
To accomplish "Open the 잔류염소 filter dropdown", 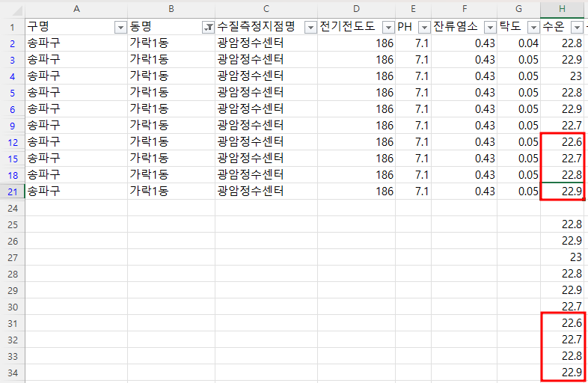I will pyautogui.click(x=490, y=28).
